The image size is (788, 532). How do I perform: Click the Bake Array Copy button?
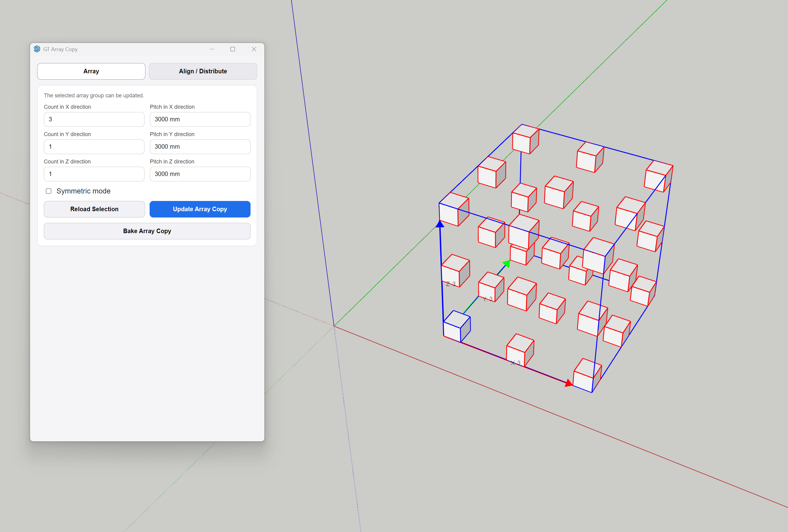(147, 231)
